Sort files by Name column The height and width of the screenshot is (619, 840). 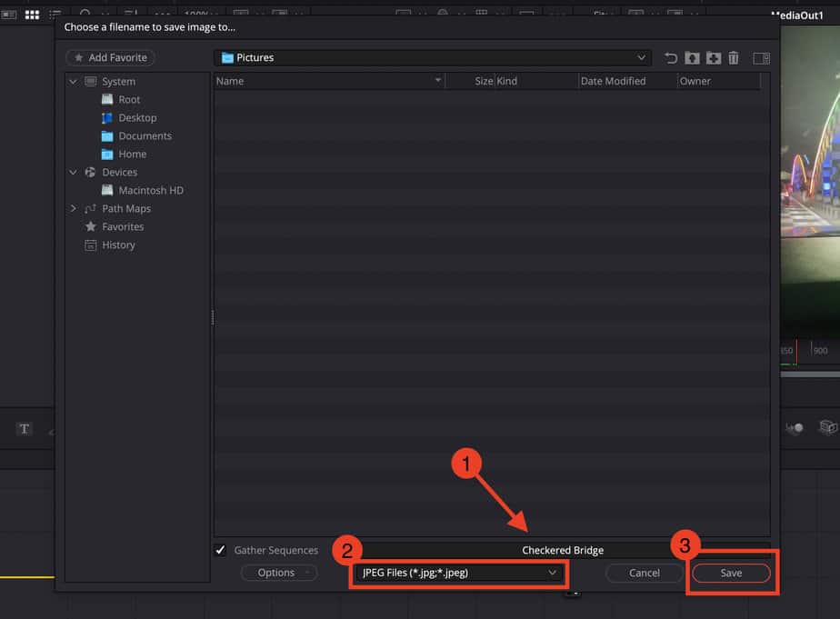[329, 81]
